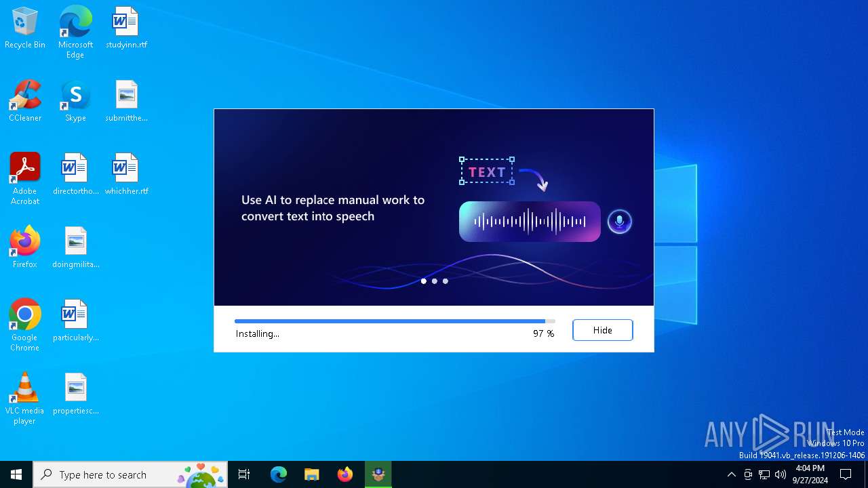Click the "Installing..." status text

point(258,333)
